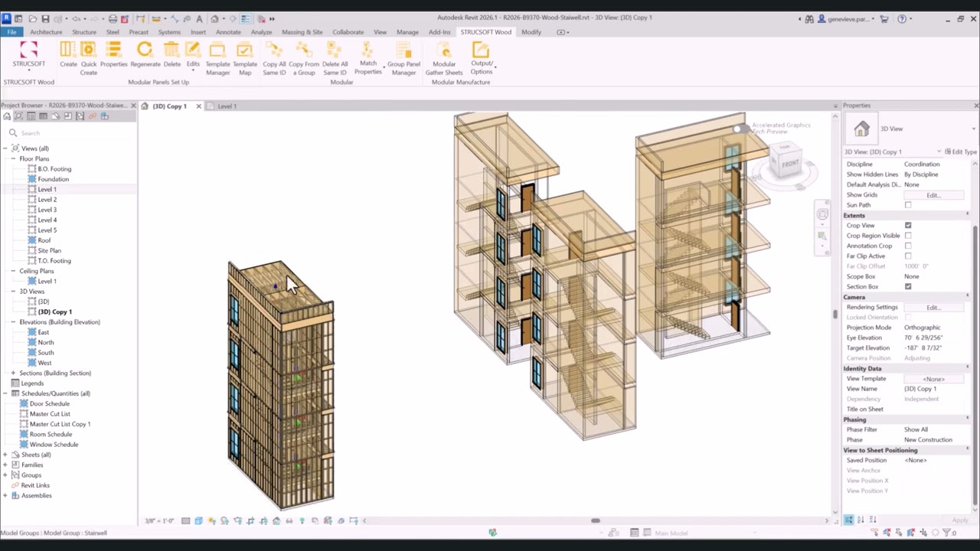Click Copy From a Group

tap(303, 58)
